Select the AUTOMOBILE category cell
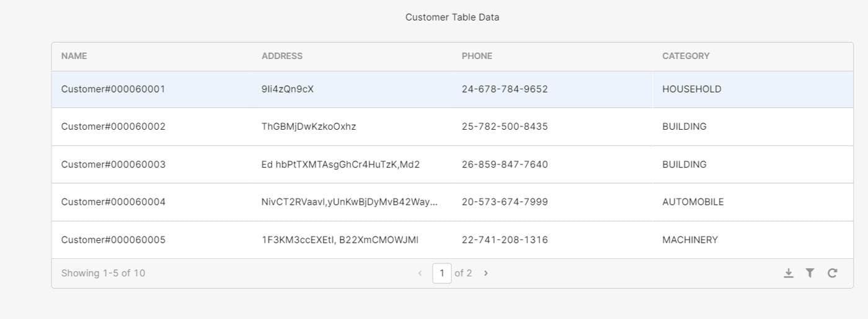Viewport: 868px width, 319px height. coord(693,202)
